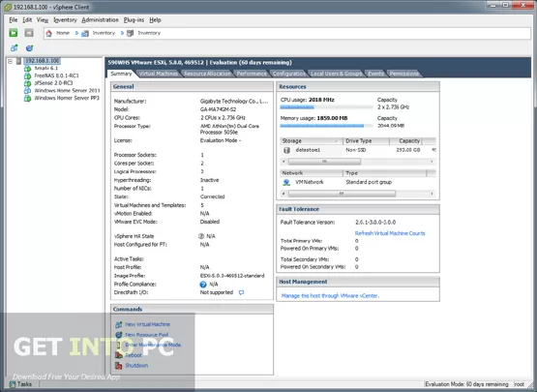This screenshot has width=537, height=392.
Task: Click the Storage table horizontal scrollbar thumb
Action: point(324,162)
